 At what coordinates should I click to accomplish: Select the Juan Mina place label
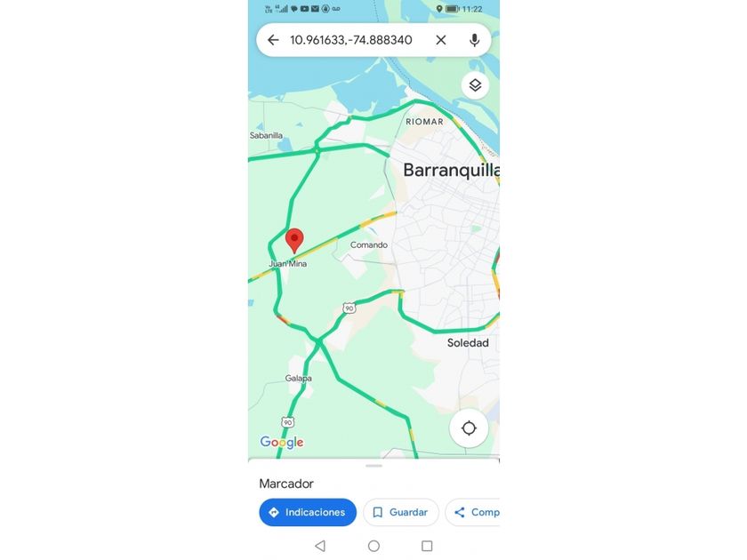pos(288,264)
